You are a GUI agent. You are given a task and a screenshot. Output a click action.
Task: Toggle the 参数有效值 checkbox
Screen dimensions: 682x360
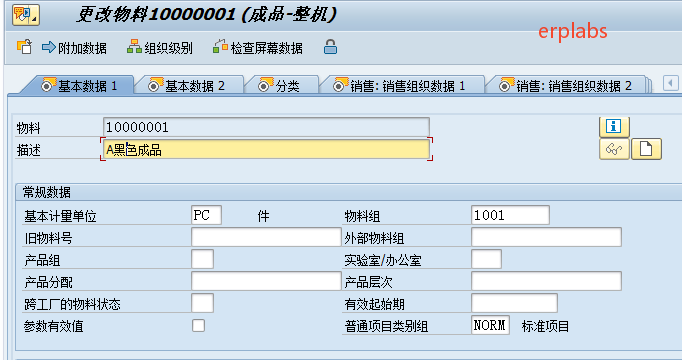(198, 325)
